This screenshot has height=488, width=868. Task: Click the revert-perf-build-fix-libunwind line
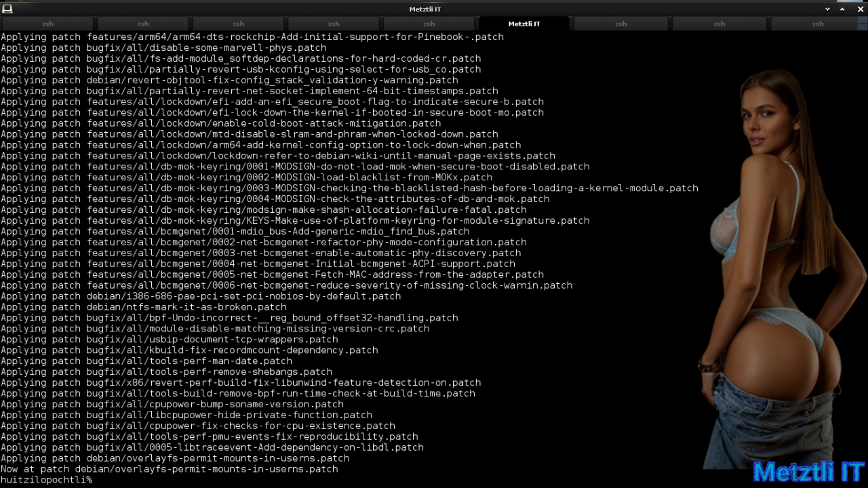(241, 383)
